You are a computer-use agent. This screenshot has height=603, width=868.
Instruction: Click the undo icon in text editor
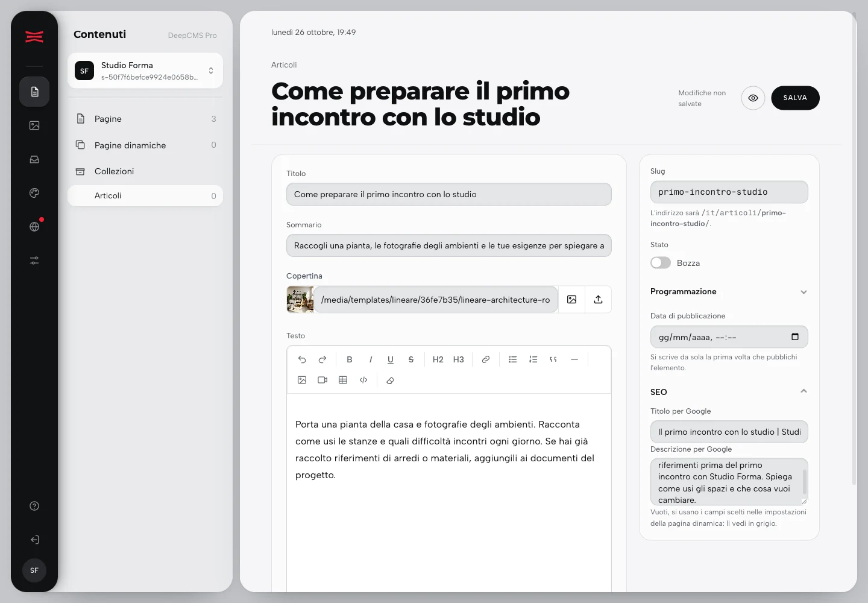point(302,359)
